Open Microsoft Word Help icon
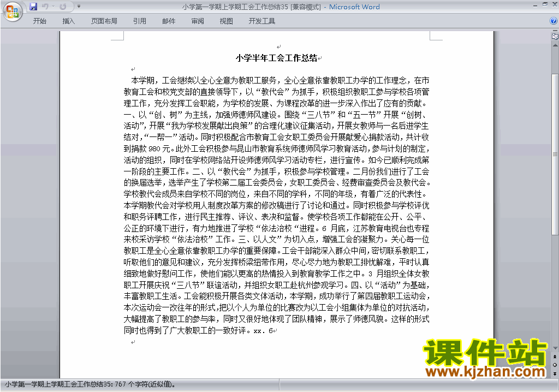The image size is (559, 392). tap(554, 21)
